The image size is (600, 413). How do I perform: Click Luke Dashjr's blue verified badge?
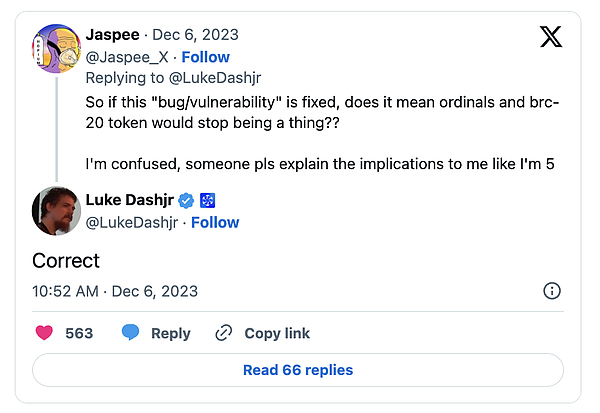coord(188,200)
